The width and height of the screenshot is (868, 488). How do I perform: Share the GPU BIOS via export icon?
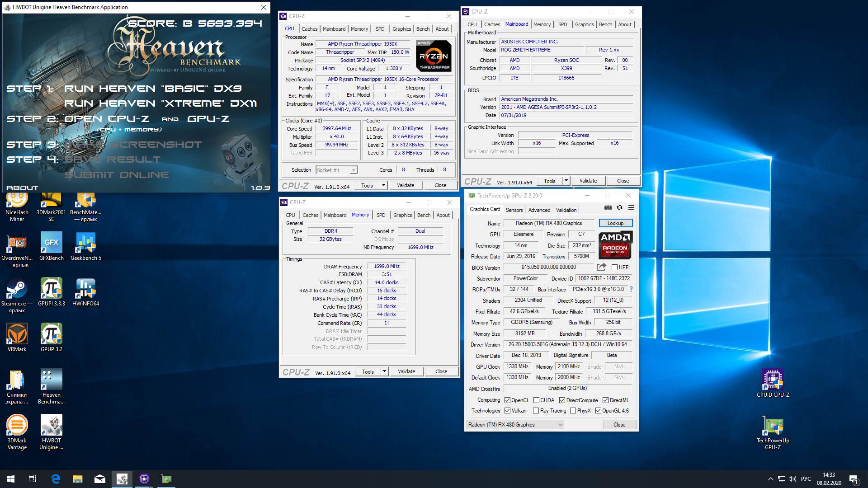(x=601, y=267)
